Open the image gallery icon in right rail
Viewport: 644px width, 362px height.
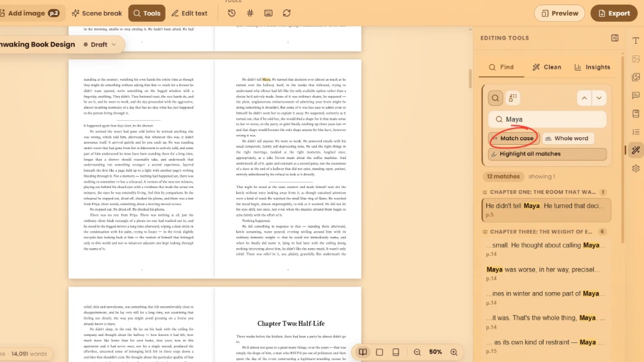pos(636,77)
